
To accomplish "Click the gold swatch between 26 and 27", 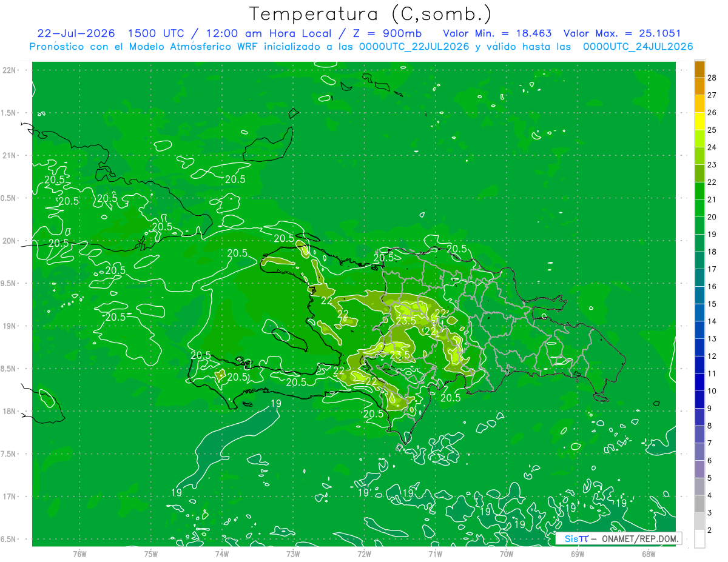I will (699, 104).
